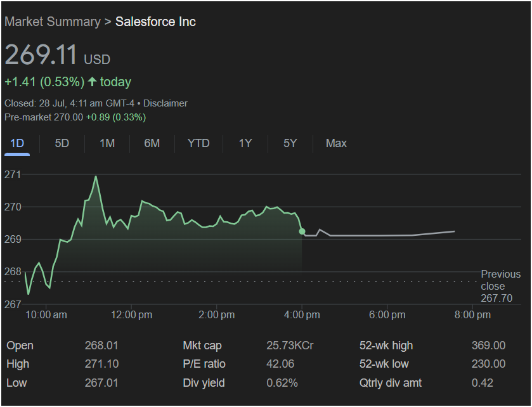Click the chart's highest green peak near 271

click(x=96, y=177)
